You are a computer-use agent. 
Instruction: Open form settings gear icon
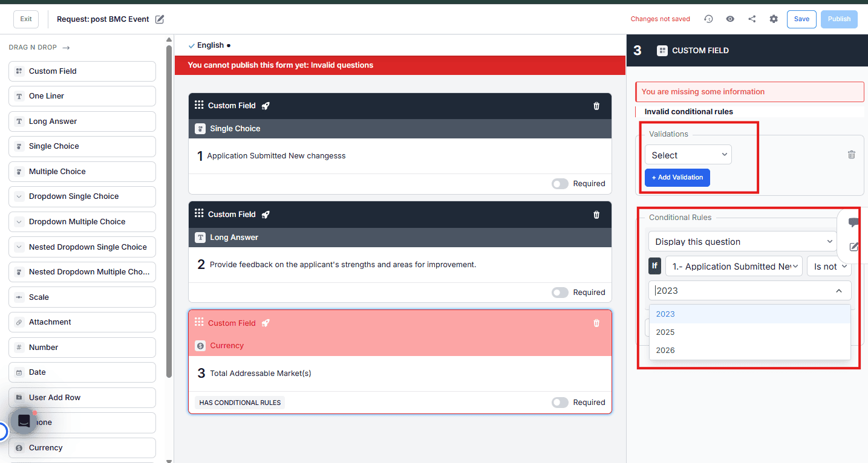point(774,19)
